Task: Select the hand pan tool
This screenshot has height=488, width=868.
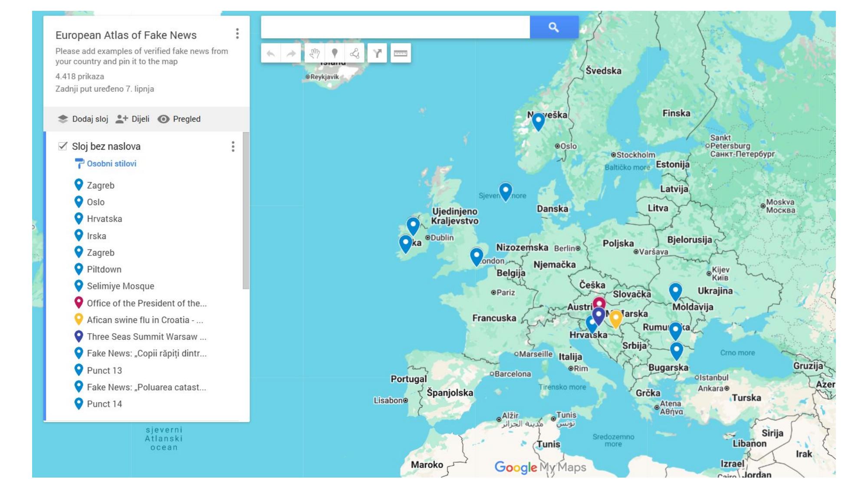Action: coord(315,53)
